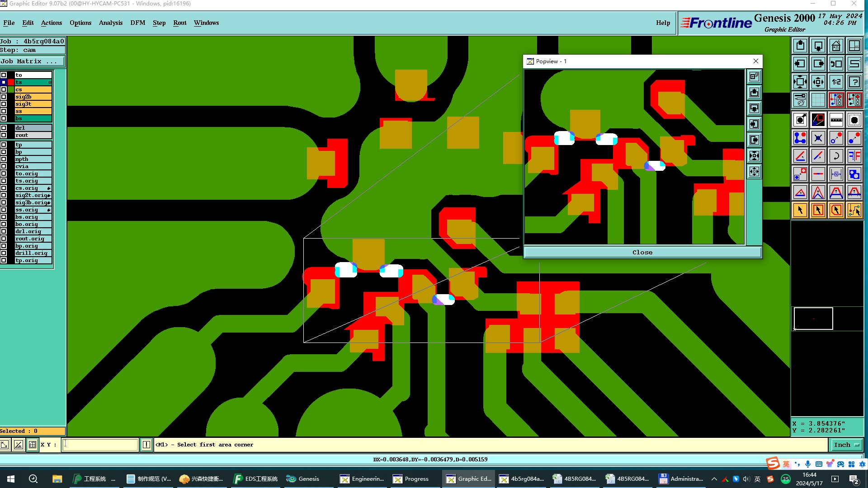Open the DFM menu
Viewport: 868px width, 488px height.
(x=137, y=23)
